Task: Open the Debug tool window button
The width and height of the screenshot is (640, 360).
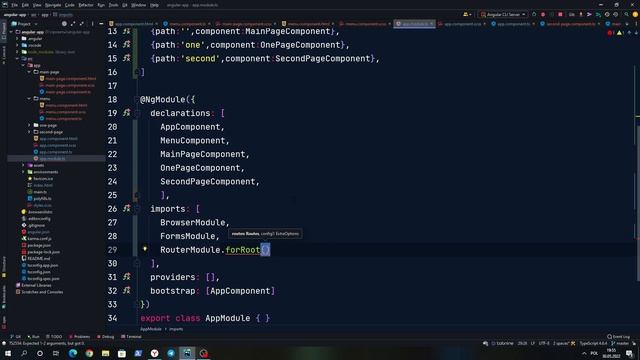Action: [x=106, y=337]
